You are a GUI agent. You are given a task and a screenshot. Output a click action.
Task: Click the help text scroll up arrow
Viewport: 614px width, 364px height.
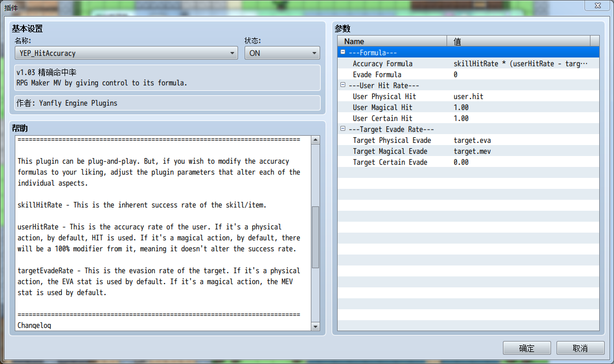(x=315, y=140)
